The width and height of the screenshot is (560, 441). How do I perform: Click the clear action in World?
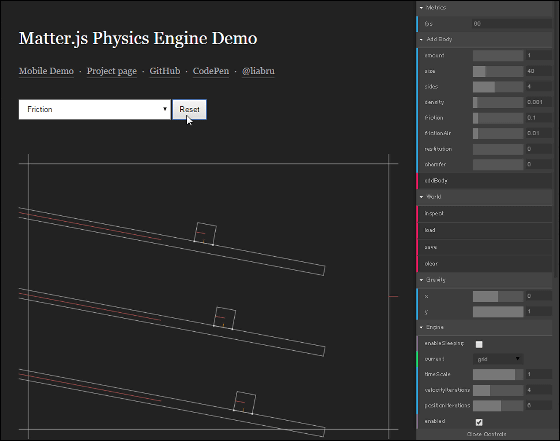(484, 264)
